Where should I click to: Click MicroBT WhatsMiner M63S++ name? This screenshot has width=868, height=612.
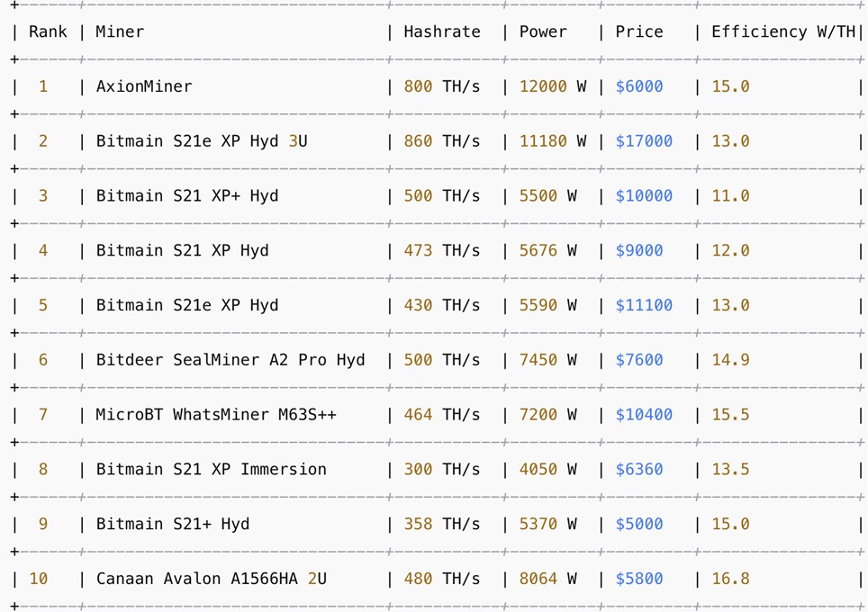(216, 415)
